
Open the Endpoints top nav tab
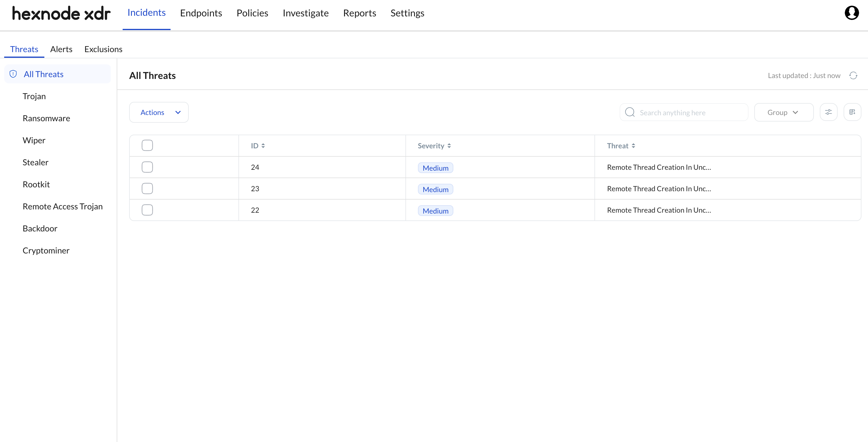[x=201, y=13]
